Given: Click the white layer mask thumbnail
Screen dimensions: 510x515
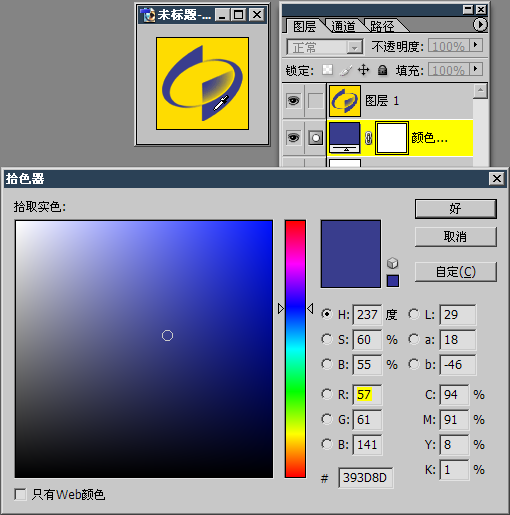Looking at the screenshot, I should tap(392, 138).
